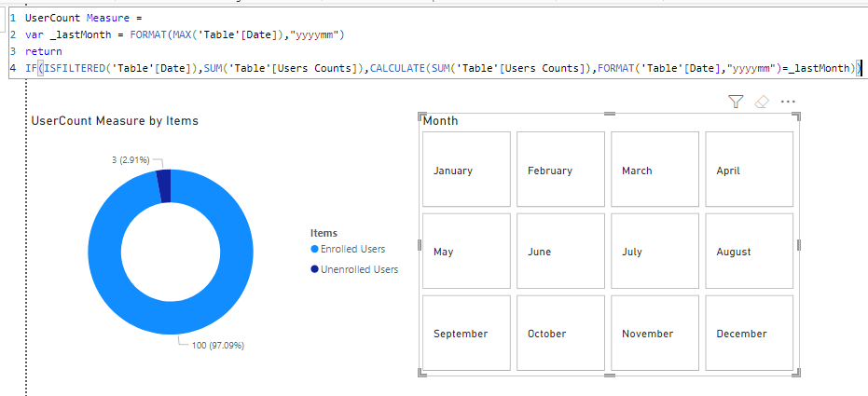Click the dark blue legend dot for Unenrolled Users
868x396 pixels.
point(315,269)
